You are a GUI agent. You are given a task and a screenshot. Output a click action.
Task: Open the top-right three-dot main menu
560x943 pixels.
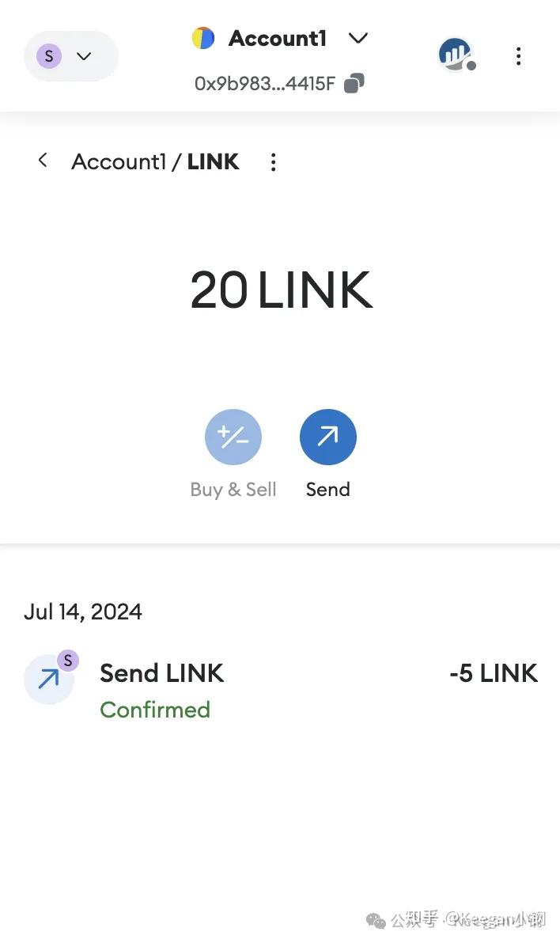click(518, 56)
